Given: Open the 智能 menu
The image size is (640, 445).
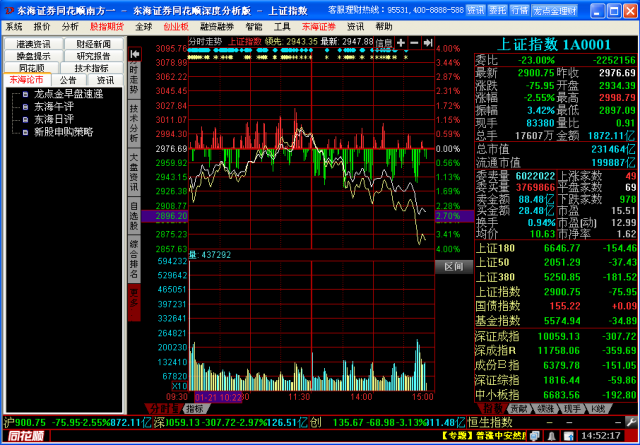Looking at the screenshot, I should 254,27.
